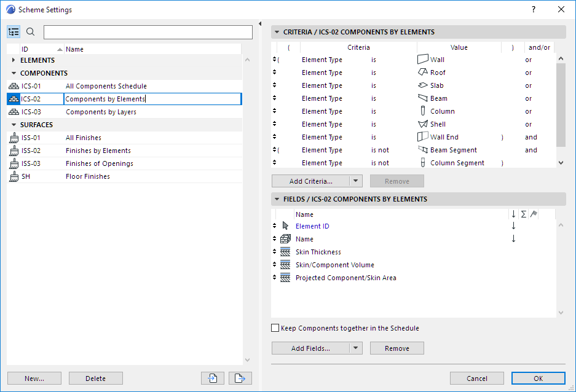The image size is (576, 392).
Task: Select the All Components Schedule row
Action: (124, 86)
